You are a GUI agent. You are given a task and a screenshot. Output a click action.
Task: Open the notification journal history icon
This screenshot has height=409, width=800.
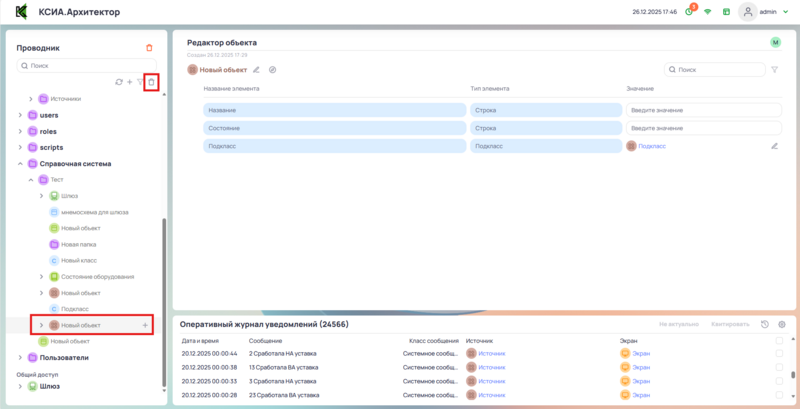click(x=765, y=325)
